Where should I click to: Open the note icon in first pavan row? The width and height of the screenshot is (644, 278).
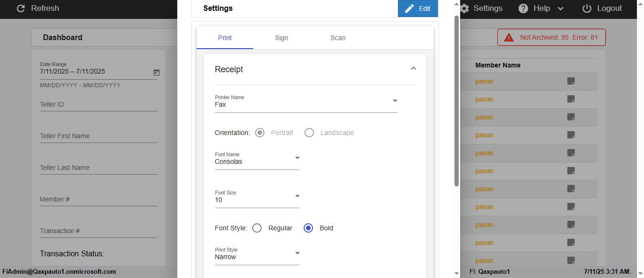(571, 81)
